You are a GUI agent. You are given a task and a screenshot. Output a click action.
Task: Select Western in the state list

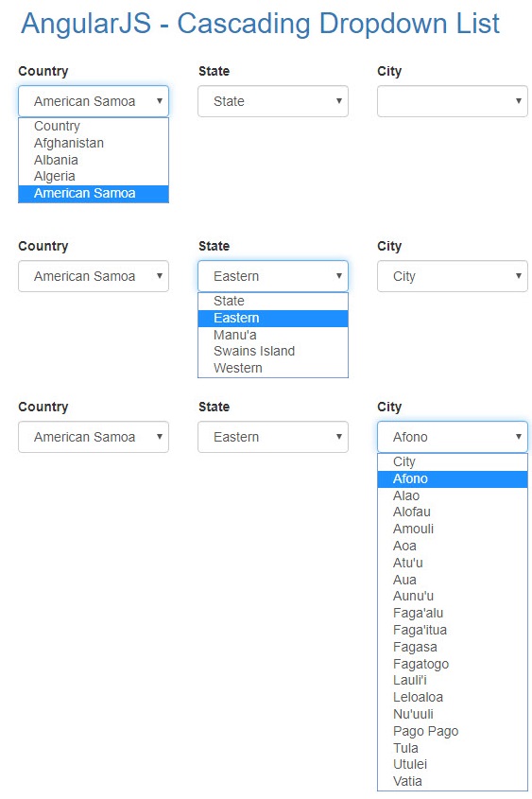273,368
